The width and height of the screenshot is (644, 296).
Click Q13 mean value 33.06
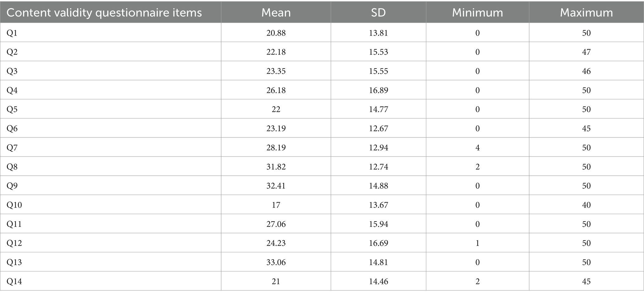276,262
